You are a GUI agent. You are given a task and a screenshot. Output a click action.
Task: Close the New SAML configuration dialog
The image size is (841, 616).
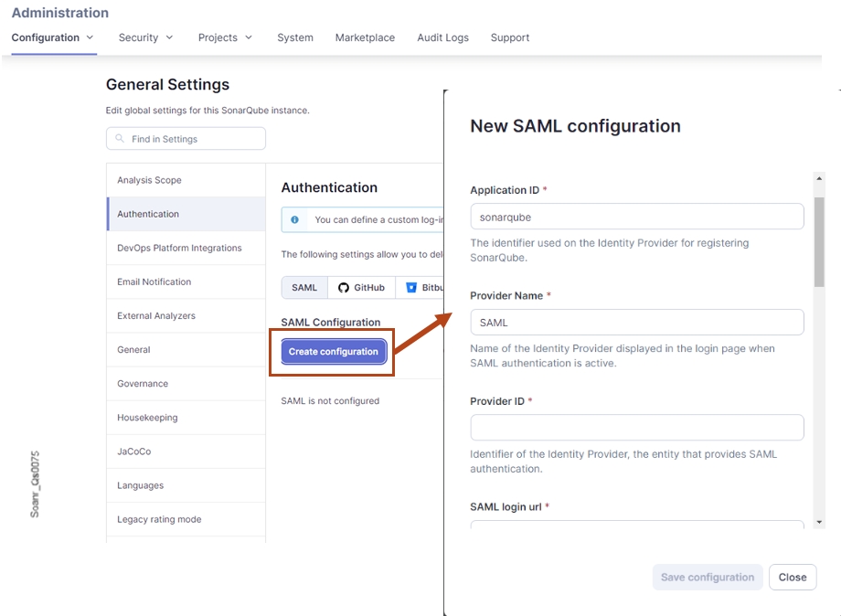click(792, 577)
